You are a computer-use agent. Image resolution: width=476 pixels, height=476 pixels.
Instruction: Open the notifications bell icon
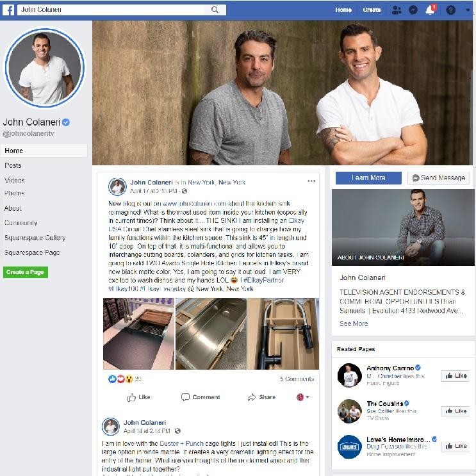point(430,10)
